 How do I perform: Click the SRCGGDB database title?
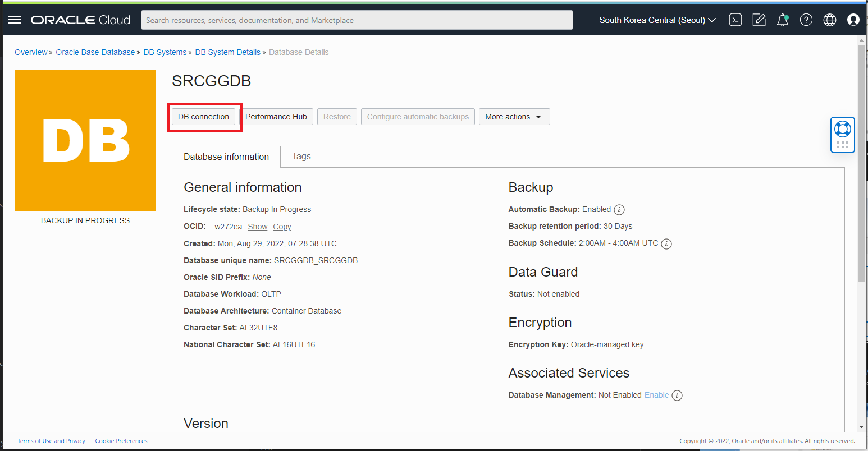pyautogui.click(x=211, y=81)
